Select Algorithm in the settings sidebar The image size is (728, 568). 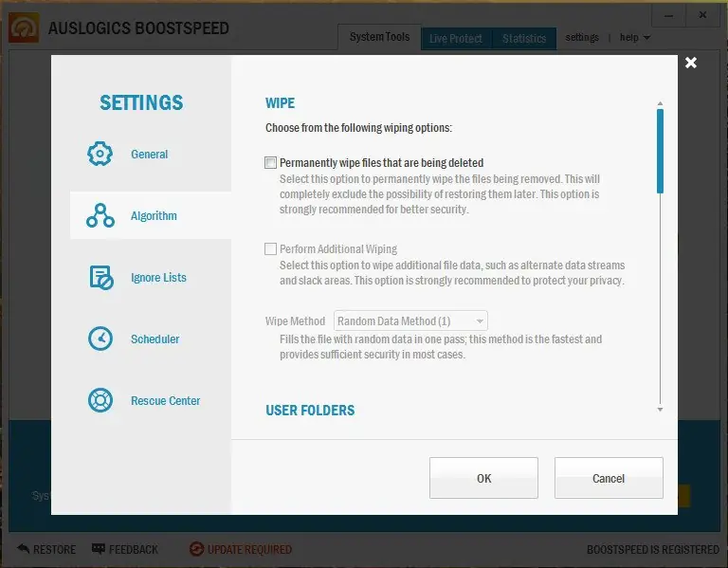(151, 215)
